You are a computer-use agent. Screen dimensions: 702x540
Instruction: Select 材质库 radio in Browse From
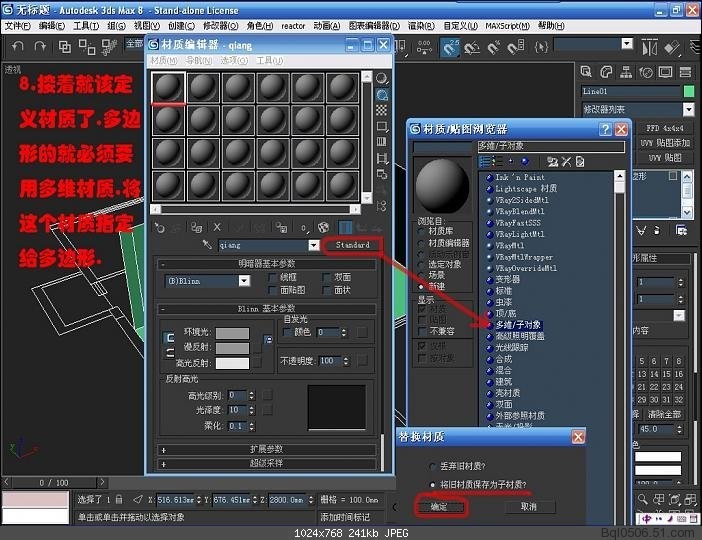click(x=421, y=231)
